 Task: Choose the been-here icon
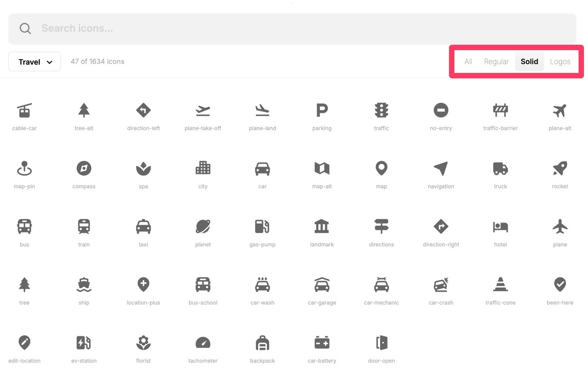tap(560, 285)
